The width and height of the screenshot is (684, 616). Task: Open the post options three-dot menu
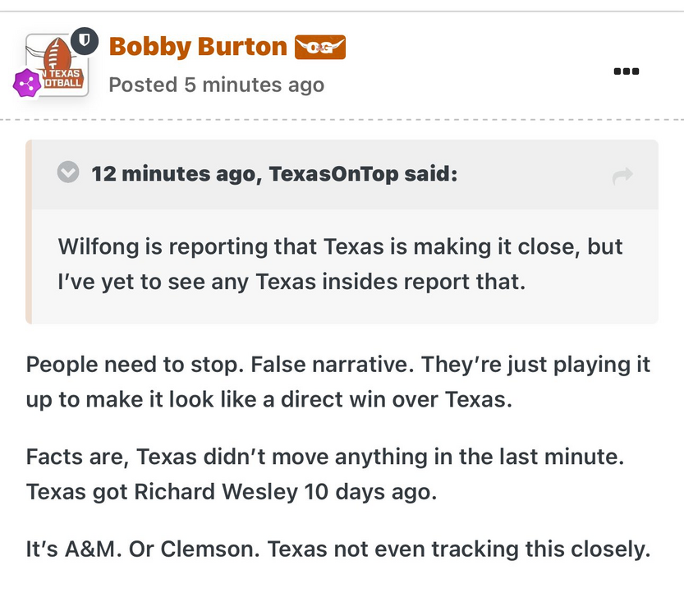point(626,71)
